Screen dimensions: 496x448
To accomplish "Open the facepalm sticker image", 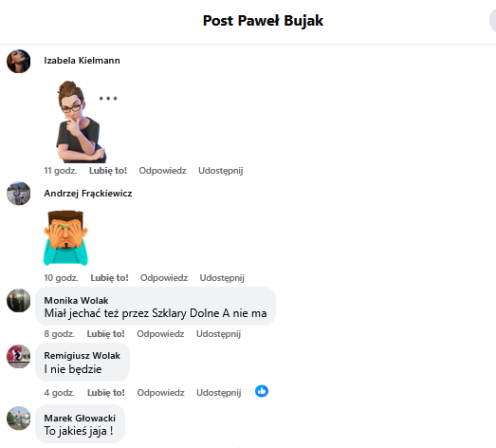I will tap(65, 238).
